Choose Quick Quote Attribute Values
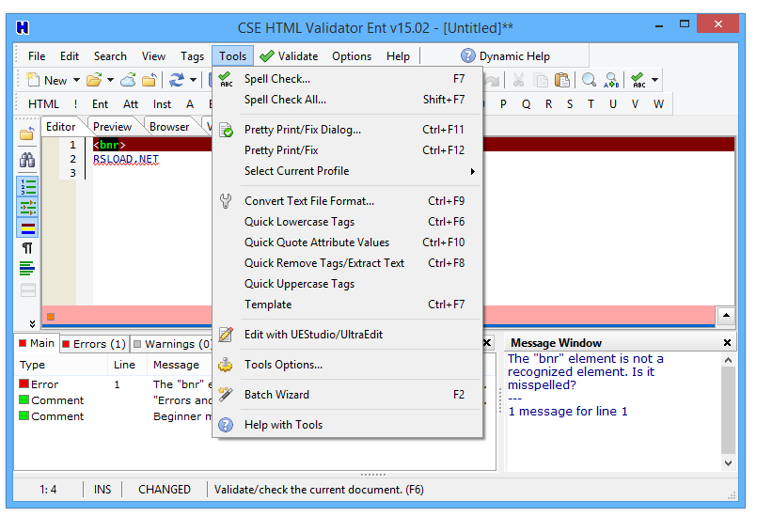 pos(348,243)
